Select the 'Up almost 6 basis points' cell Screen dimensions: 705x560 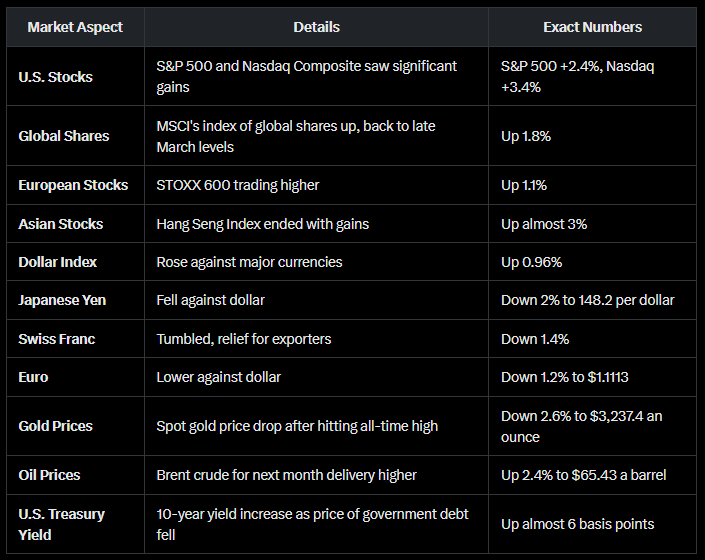click(x=578, y=524)
